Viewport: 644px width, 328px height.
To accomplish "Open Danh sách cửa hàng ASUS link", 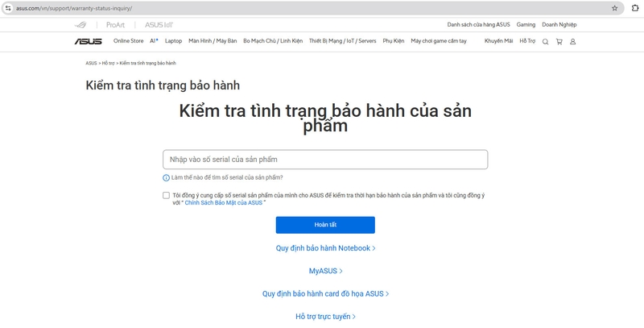I will [478, 25].
